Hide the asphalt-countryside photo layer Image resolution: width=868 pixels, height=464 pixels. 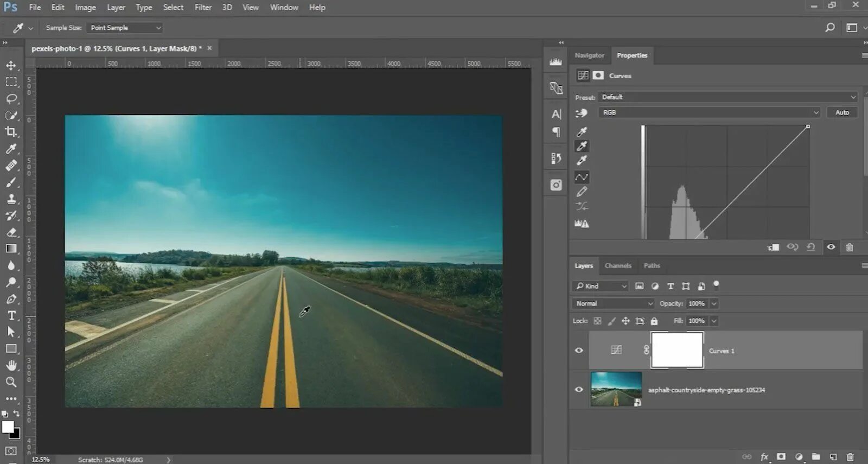[x=579, y=389]
